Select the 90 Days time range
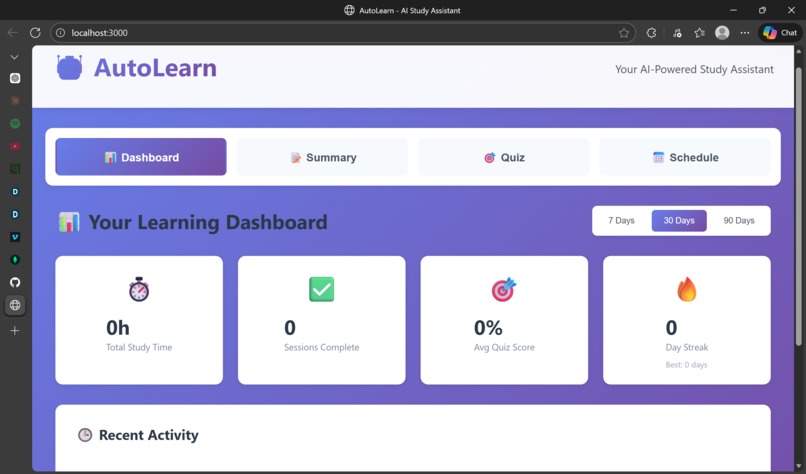 pyautogui.click(x=739, y=221)
